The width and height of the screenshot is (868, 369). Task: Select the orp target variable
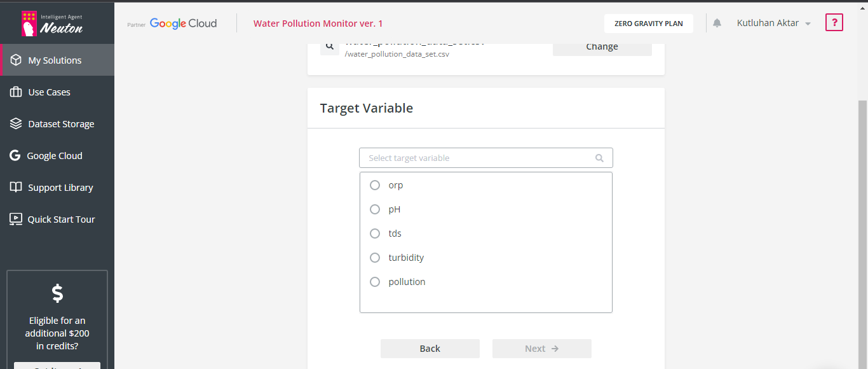click(x=375, y=184)
